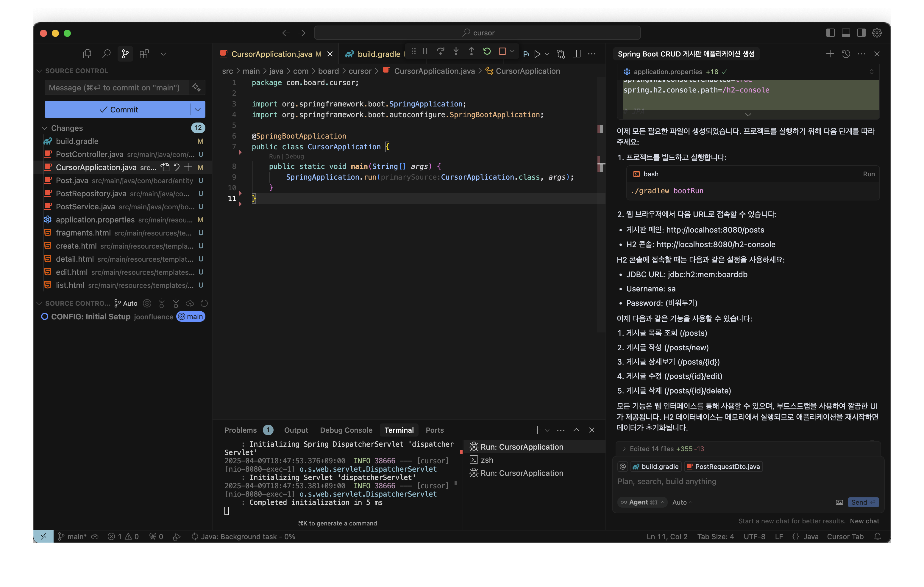Open the Commit button dropdown arrow

pos(198,110)
